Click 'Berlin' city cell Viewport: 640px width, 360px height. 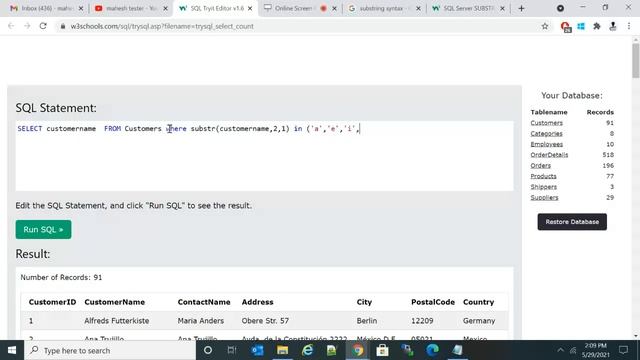(367, 321)
